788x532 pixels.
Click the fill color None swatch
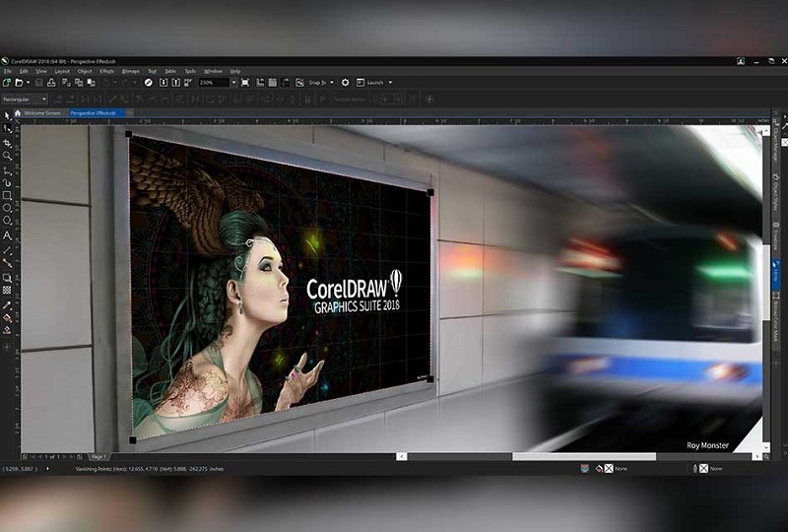pyautogui.click(x=609, y=469)
